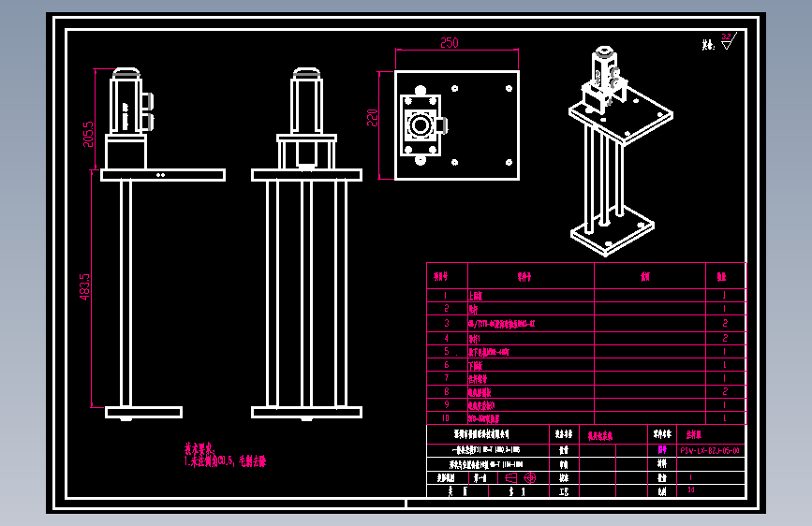Click the part name in parts list row 3
Viewport: 812px width, 526px height.
click(x=501, y=324)
